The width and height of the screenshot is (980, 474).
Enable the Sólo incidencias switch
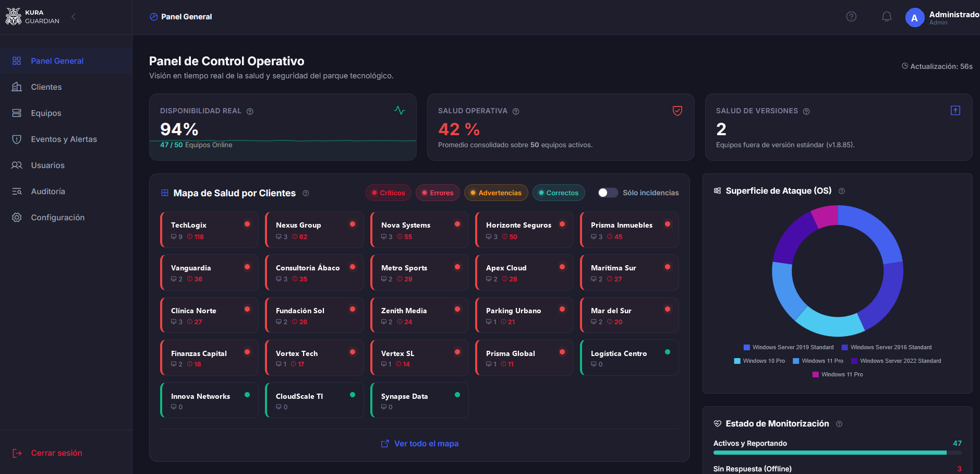[x=608, y=193]
